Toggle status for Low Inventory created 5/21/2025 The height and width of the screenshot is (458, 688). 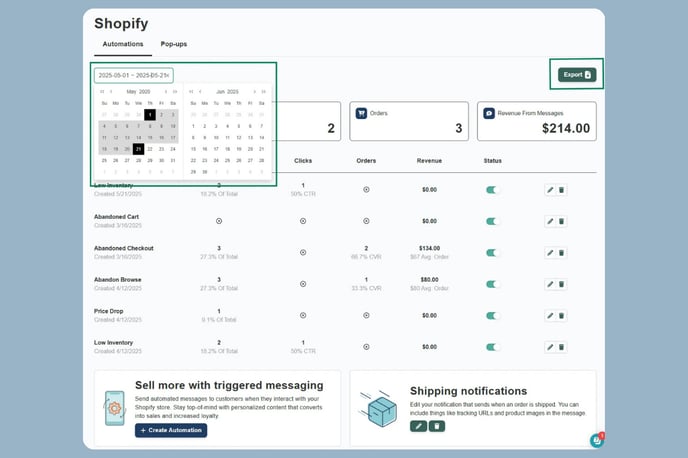[492, 190]
